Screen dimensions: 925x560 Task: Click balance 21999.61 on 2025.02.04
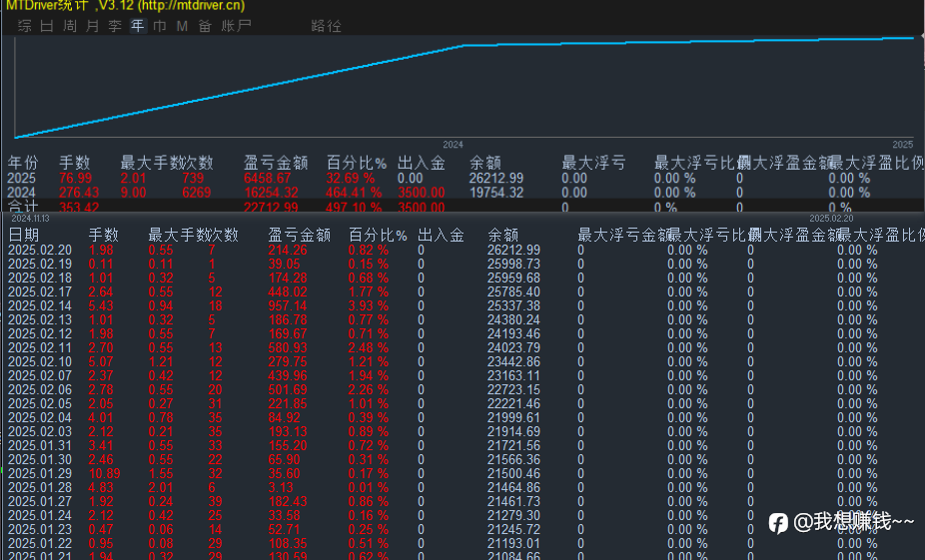tap(513, 418)
